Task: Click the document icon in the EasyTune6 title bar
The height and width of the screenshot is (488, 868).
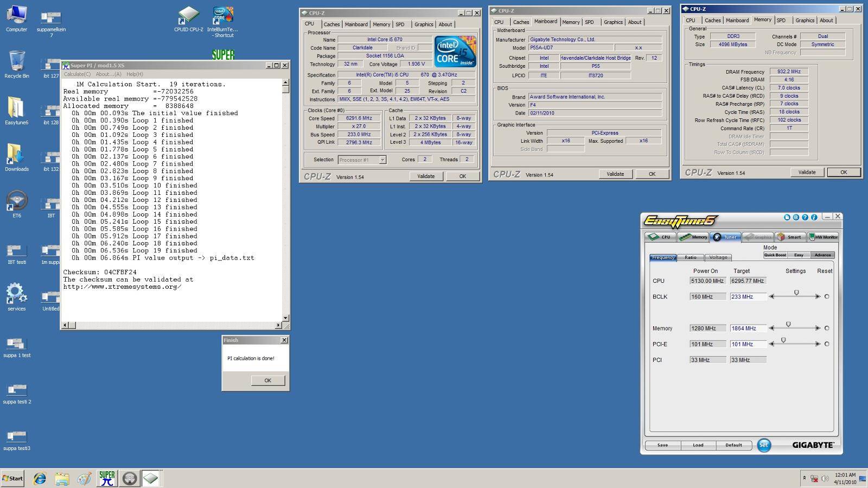Action: (787, 217)
